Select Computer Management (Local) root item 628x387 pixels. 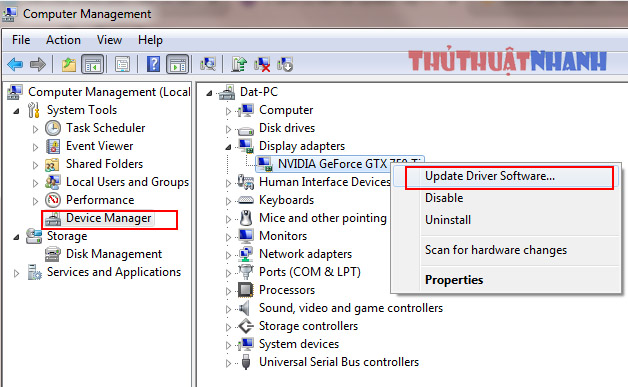click(109, 92)
